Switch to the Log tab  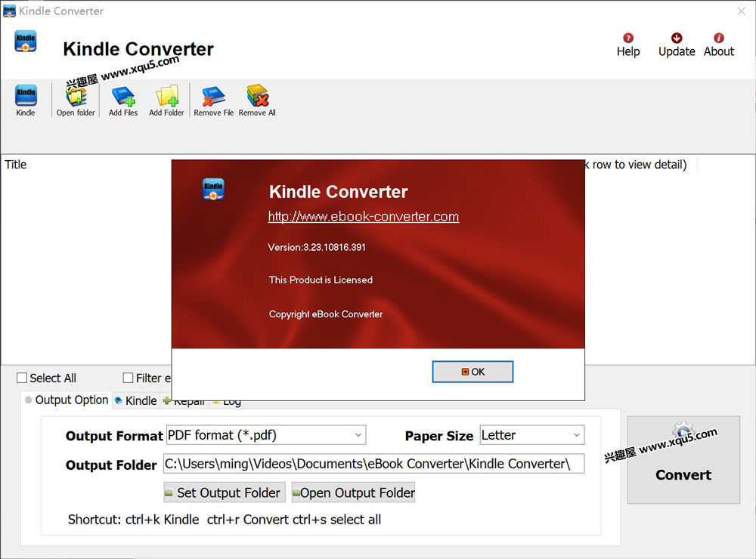point(227,401)
